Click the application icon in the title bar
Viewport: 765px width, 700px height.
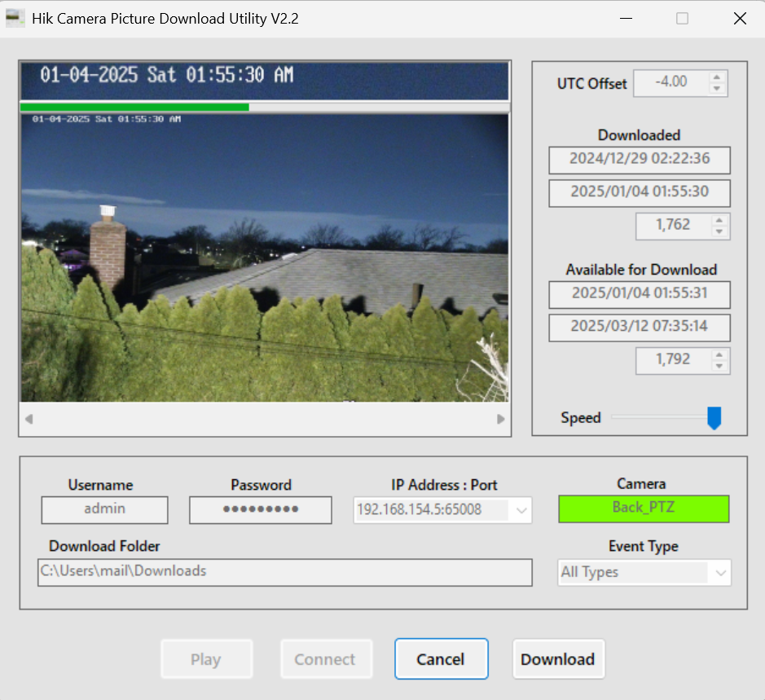pos(15,17)
